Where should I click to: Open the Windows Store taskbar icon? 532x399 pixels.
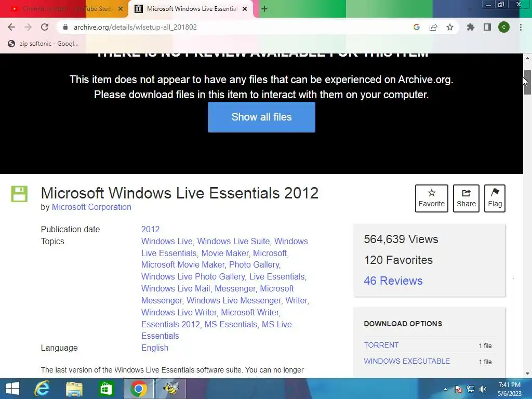[106, 389]
